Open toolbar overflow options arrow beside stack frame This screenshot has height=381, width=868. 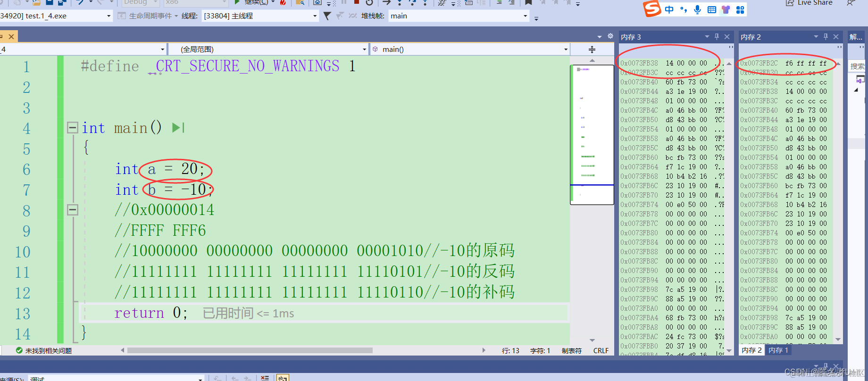(x=536, y=18)
